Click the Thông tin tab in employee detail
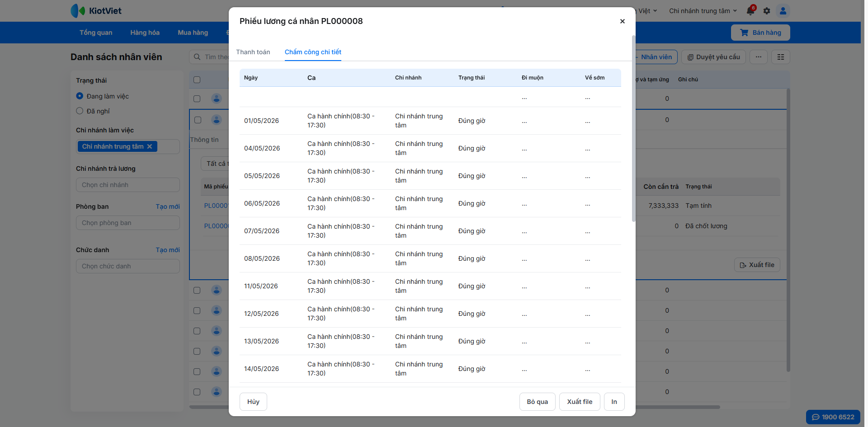 (x=204, y=140)
